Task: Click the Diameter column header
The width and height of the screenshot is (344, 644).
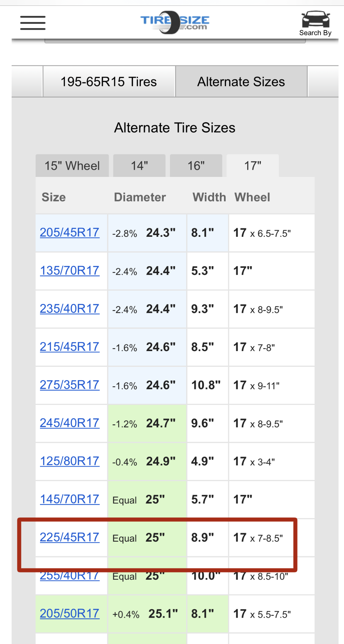Action: [x=140, y=197]
